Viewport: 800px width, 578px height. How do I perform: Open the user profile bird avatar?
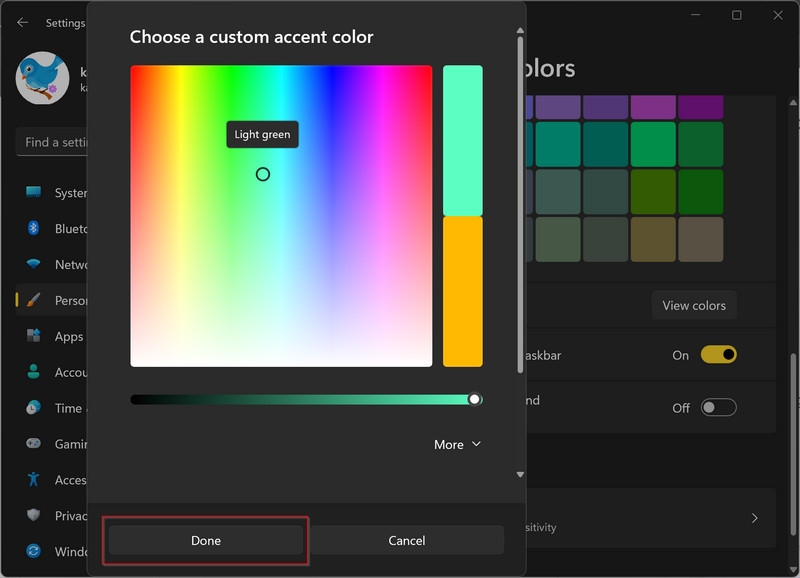click(42, 78)
